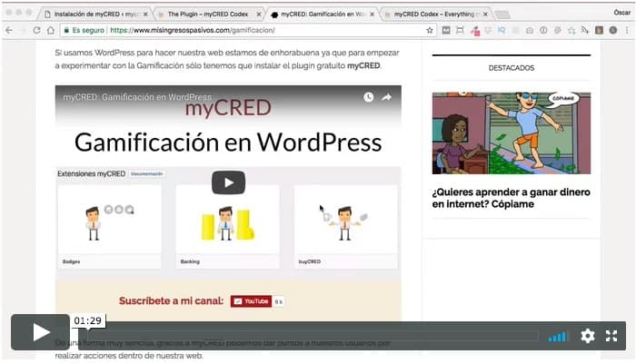Click the address bar URL
The width and height of the screenshot is (636, 364).
click(x=193, y=30)
